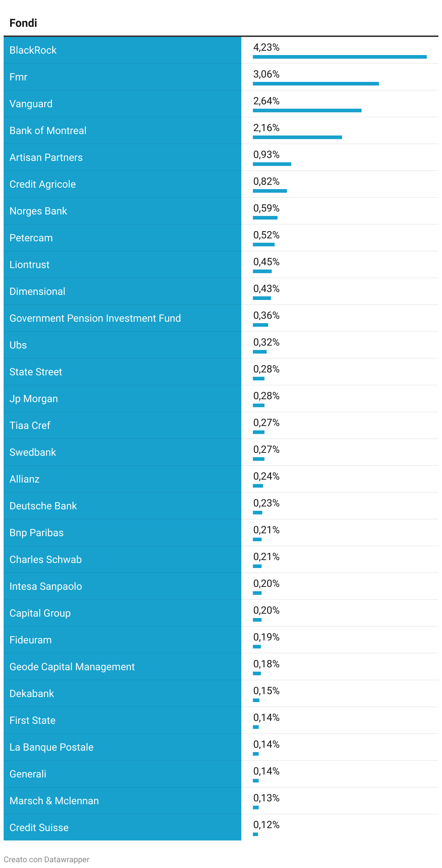Click the Credit Suisse 0,12% value
The width and height of the screenshot is (442, 868).
(266, 825)
